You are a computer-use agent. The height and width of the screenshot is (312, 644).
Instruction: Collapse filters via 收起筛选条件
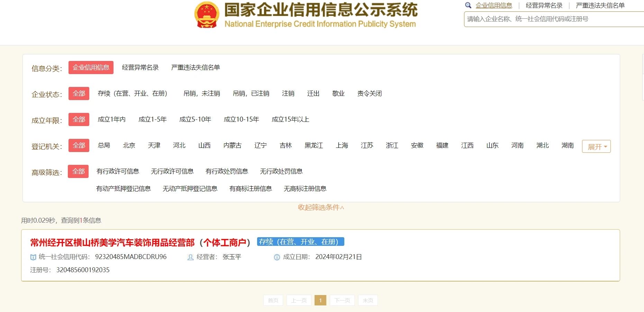coord(321,207)
